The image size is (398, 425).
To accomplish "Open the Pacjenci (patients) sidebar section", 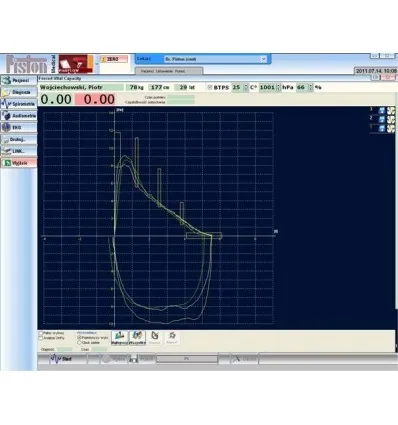I will pos(19,80).
